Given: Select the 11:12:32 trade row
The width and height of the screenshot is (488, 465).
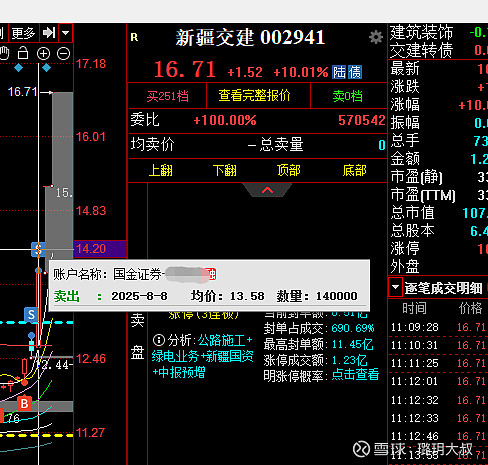Looking at the screenshot, I should (x=438, y=400).
